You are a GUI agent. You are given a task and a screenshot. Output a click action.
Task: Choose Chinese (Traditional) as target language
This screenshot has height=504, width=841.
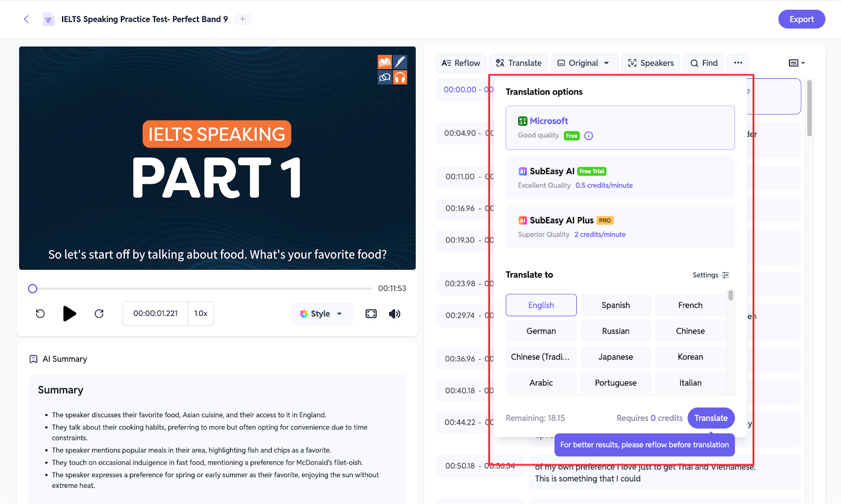point(541,357)
